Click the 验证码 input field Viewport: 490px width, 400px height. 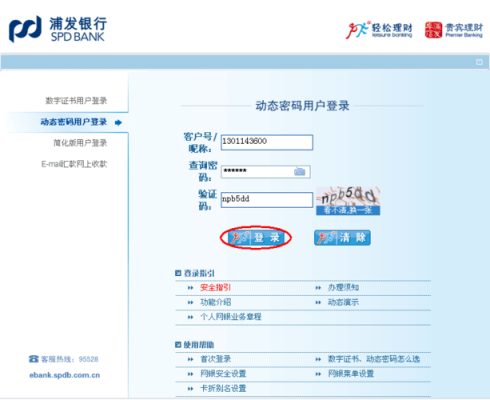pos(267,200)
